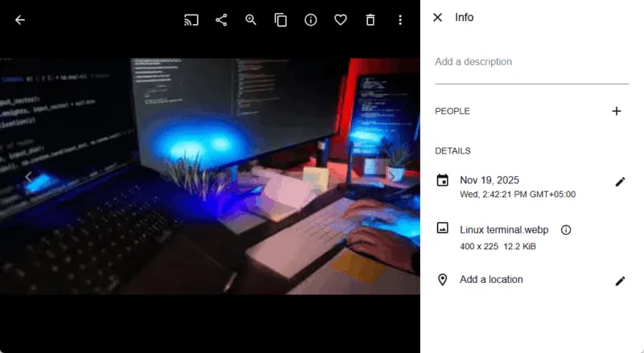Go to the previous photo with left chevron
This screenshot has width=644, height=353.
[x=28, y=177]
